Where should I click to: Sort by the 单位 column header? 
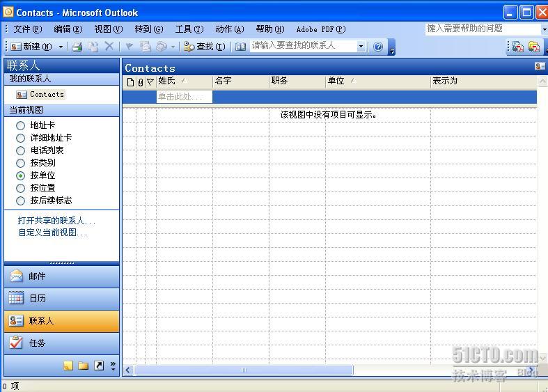(378, 81)
